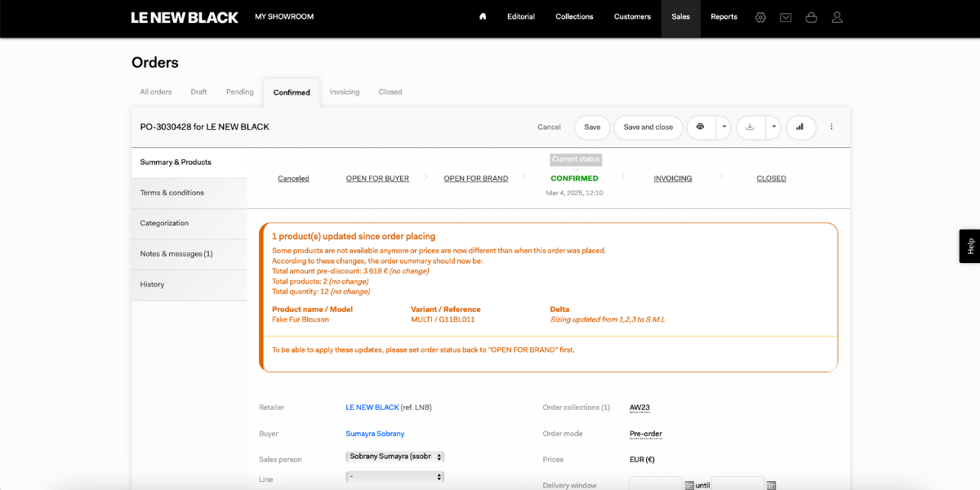Viewport: 980px width, 490px height.
Task: Click product name Fake Fur Blouson
Action: (x=301, y=319)
